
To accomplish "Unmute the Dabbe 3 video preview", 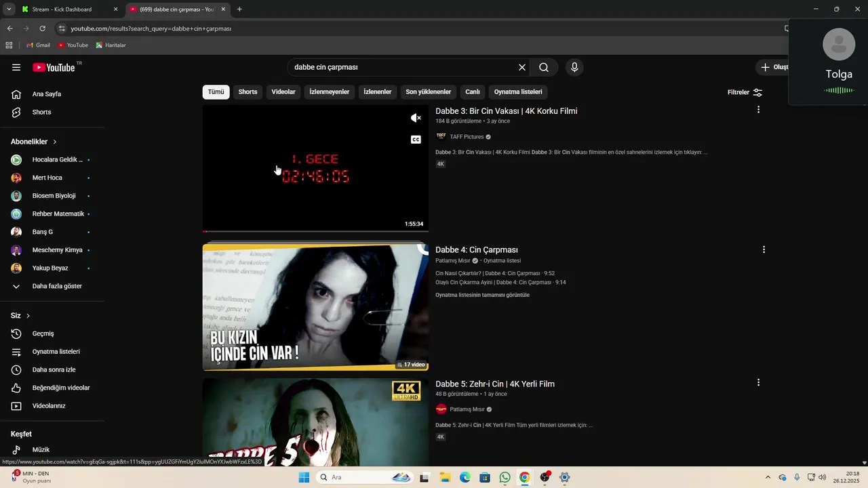I will tap(416, 118).
